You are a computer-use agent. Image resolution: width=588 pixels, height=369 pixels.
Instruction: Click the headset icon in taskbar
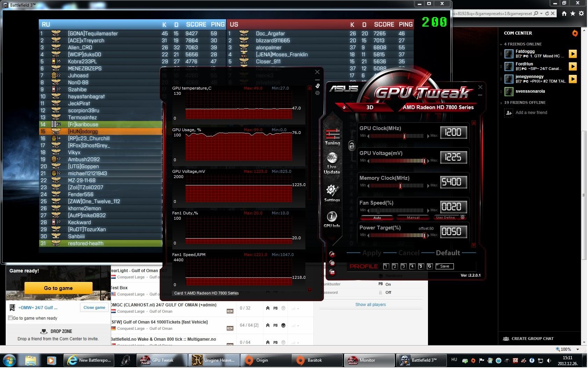[126, 360]
